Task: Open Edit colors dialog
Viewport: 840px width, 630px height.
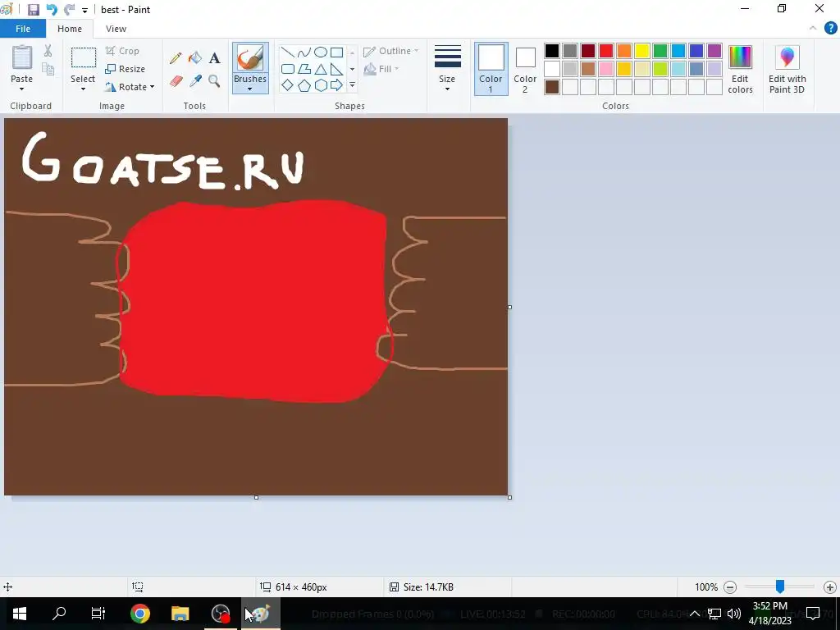Action: point(741,69)
